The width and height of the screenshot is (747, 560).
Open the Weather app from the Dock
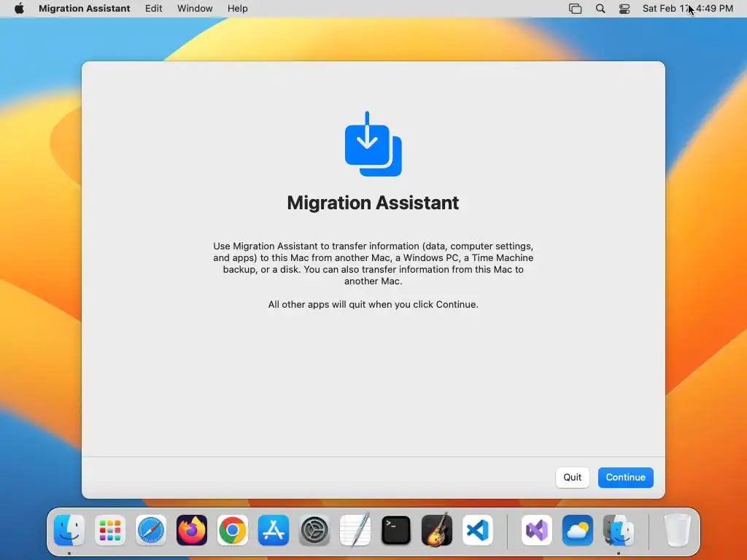(578, 530)
